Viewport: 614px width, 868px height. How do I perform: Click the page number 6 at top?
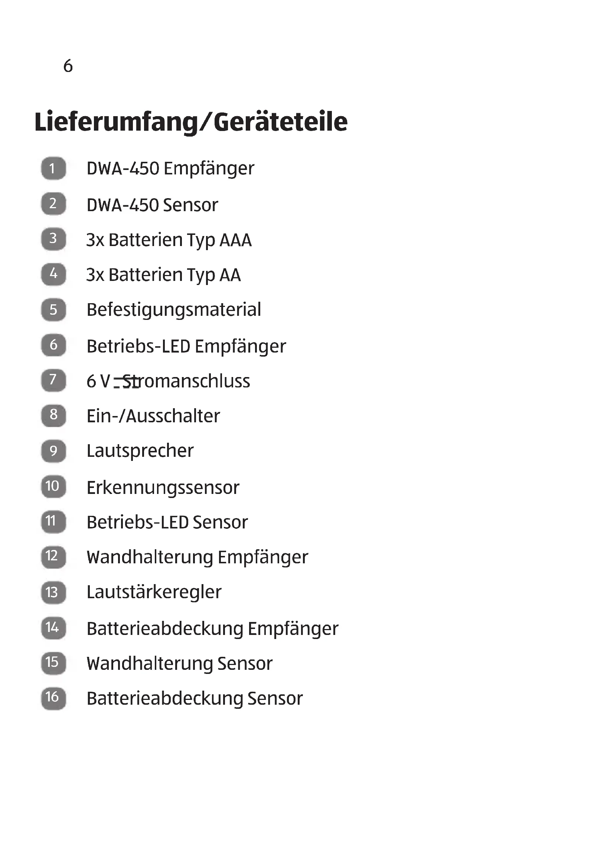(68, 66)
